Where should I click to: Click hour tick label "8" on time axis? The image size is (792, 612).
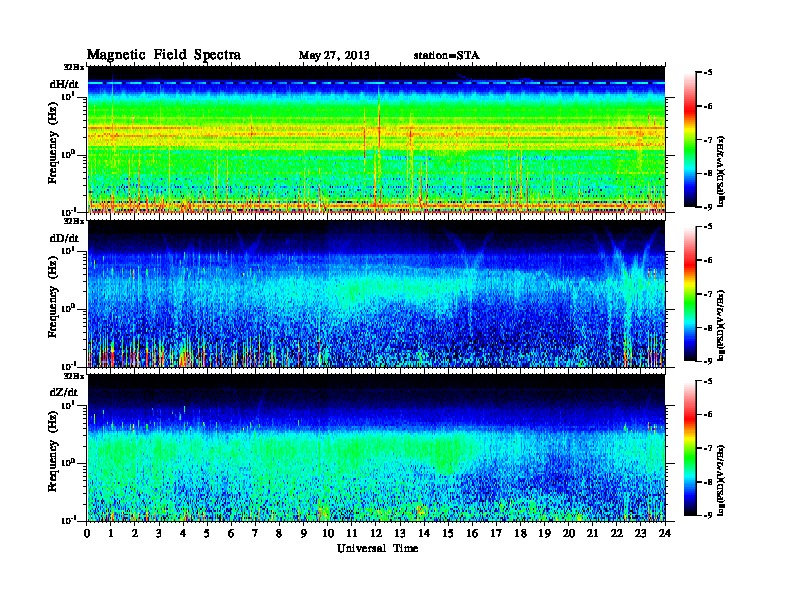coord(279,533)
